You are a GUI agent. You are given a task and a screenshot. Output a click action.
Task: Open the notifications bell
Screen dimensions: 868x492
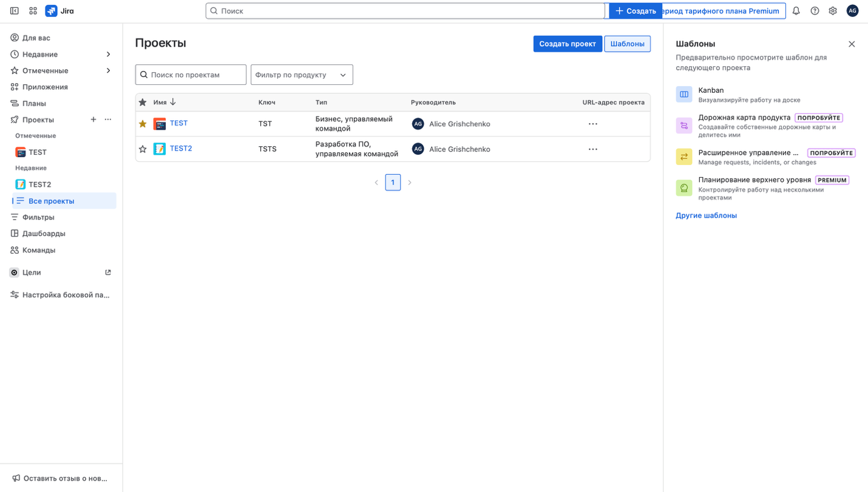(796, 11)
